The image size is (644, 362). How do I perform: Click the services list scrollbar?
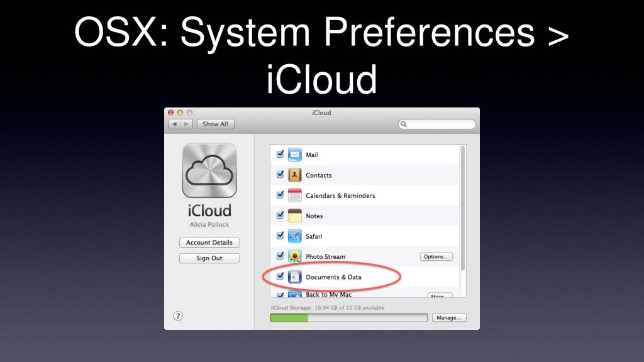pyautogui.click(x=463, y=209)
